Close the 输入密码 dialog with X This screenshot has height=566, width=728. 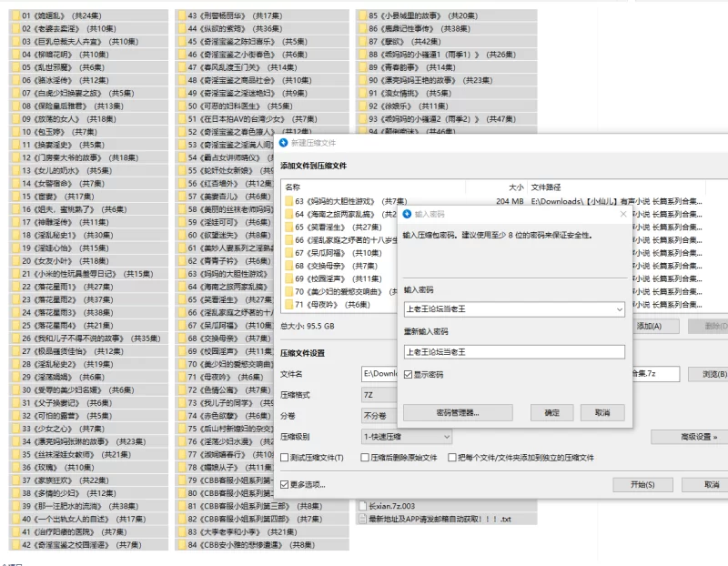click(623, 214)
